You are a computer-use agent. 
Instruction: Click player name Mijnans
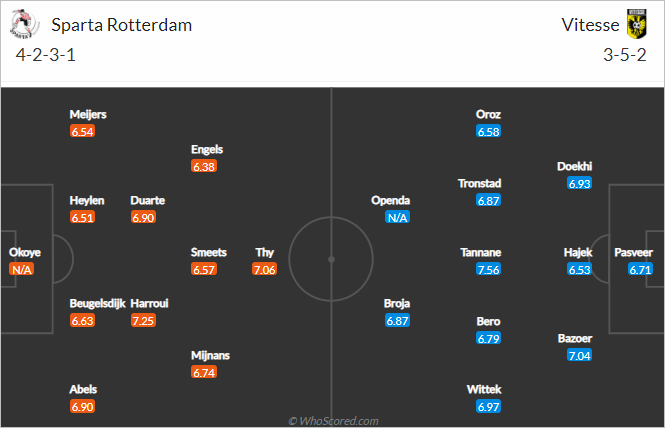pyautogui.click(x=210, y=355)
